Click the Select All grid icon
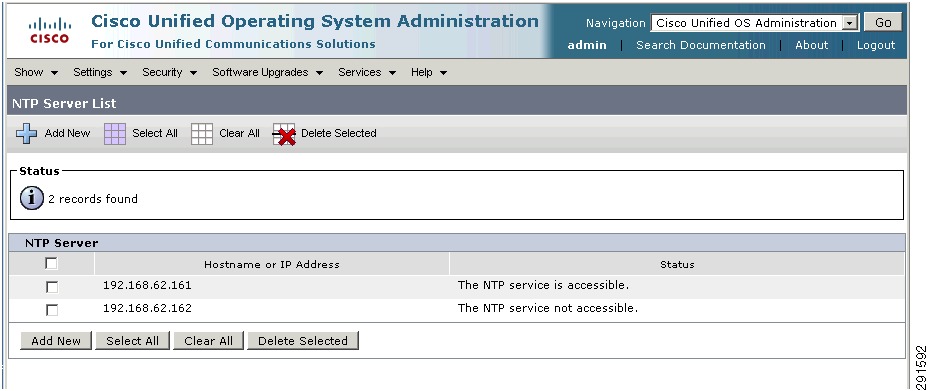The image size is (928, 391). pyautogui.click(x=115, y=134)
